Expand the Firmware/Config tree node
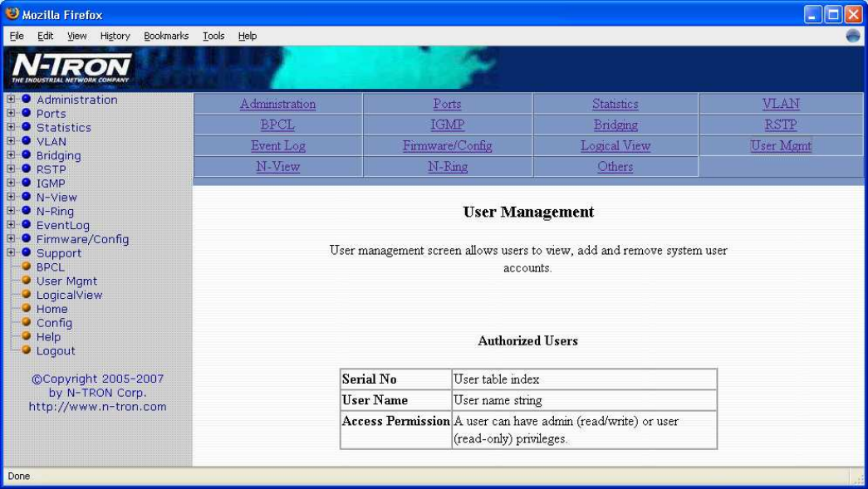The image size is (868, 489). (11, 239)
